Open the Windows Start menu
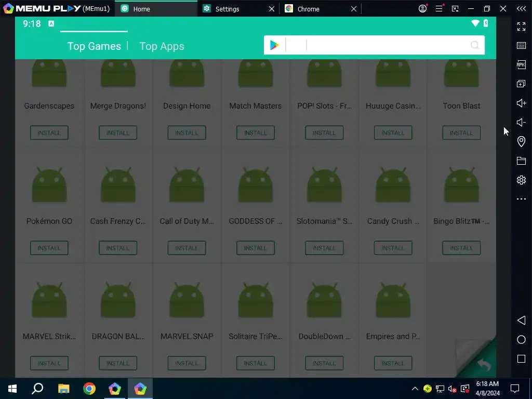This screenshot has height=399, width=532. coord(12,389)
